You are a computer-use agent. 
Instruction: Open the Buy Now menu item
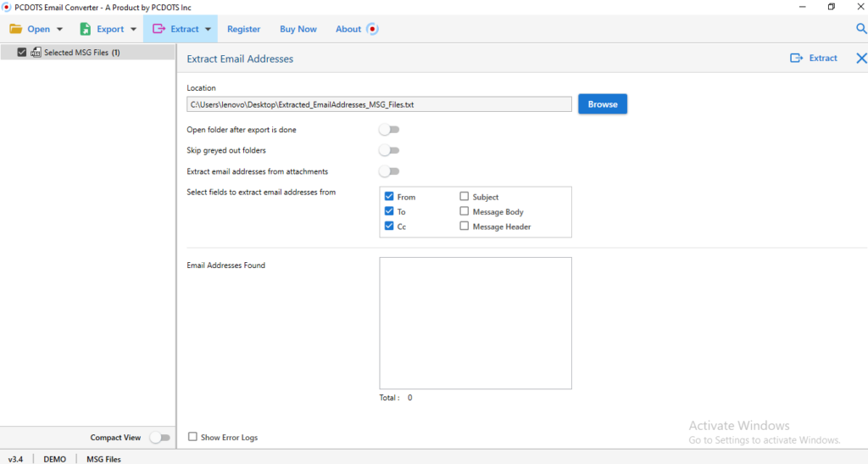[298, 29]
